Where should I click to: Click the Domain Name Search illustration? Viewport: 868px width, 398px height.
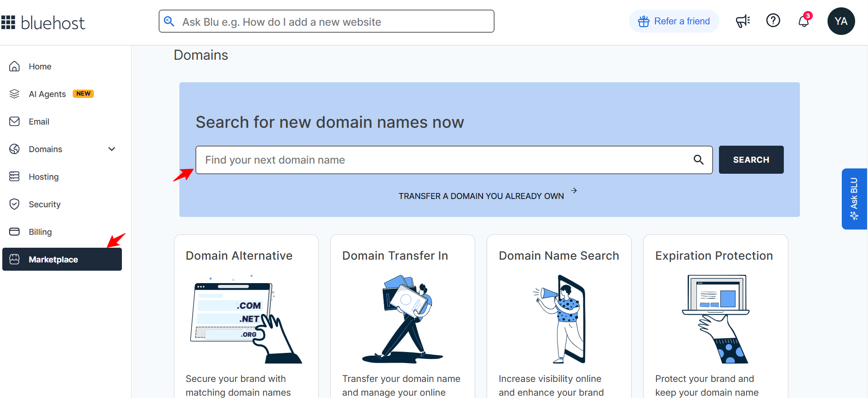(559, 319)
